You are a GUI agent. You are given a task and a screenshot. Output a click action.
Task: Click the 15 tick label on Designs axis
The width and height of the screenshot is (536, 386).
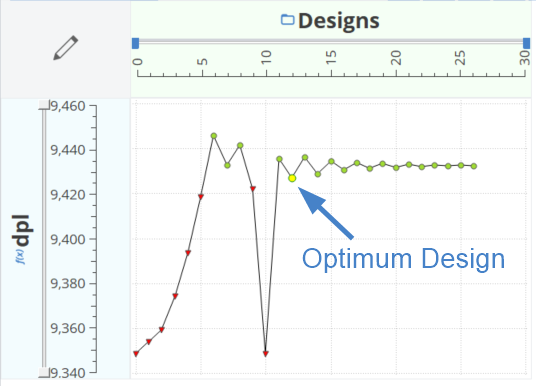click(x=331, y=57)
